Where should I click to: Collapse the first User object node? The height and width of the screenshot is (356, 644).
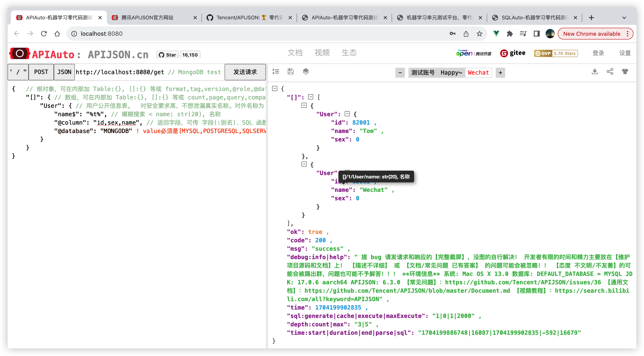coord(347,114)
